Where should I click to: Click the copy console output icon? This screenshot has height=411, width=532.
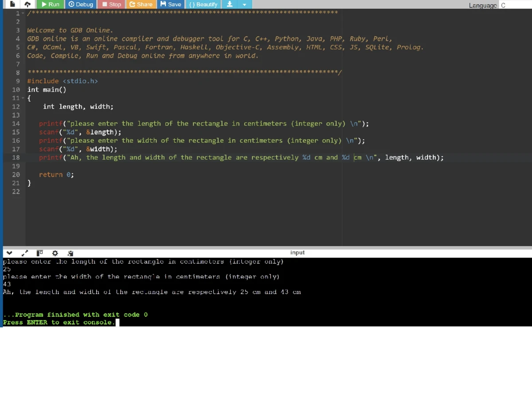point(70,253)
